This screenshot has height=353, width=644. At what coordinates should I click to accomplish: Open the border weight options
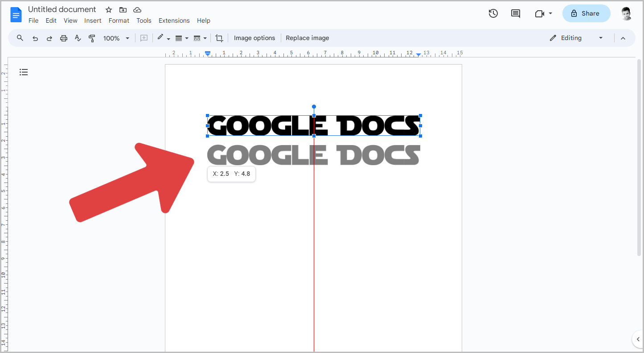[x=181, y=38]
